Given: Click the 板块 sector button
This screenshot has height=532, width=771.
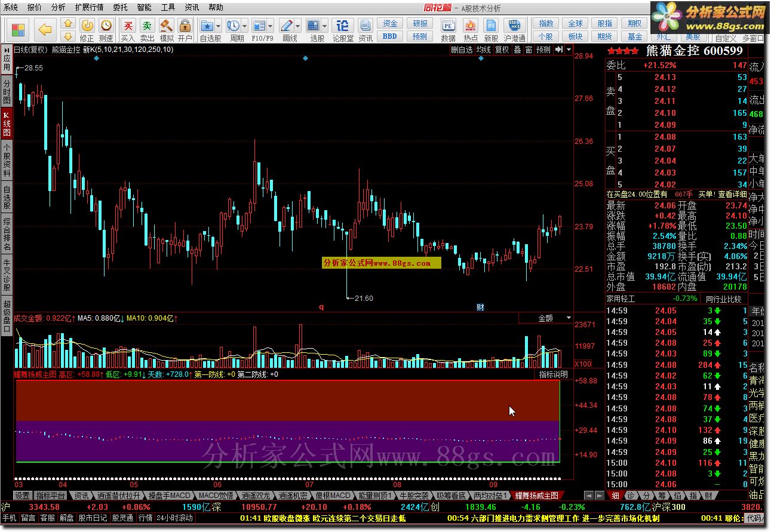Looking at the screenshot, I should point(575,36).
